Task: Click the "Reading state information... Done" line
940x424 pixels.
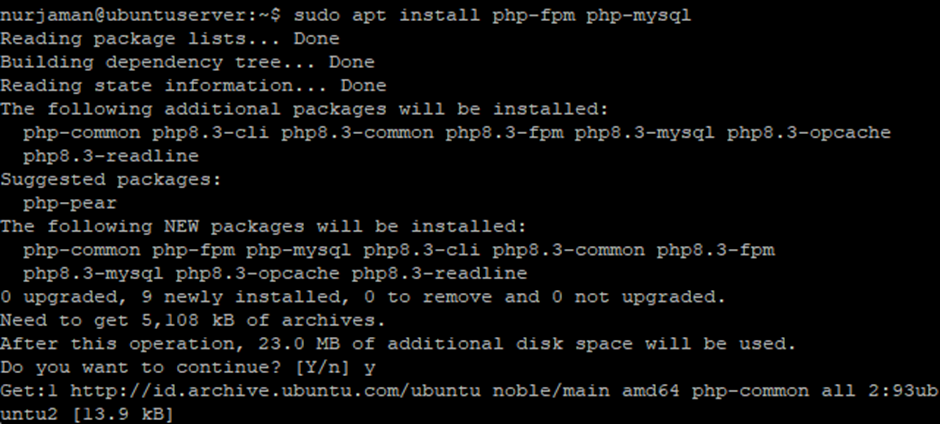Action: point(193,86)
